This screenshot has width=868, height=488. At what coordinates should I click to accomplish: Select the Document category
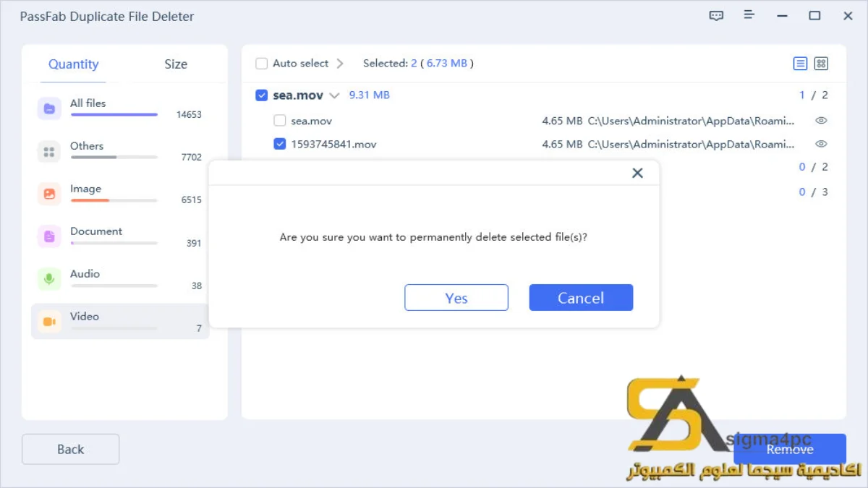(120, 236)
